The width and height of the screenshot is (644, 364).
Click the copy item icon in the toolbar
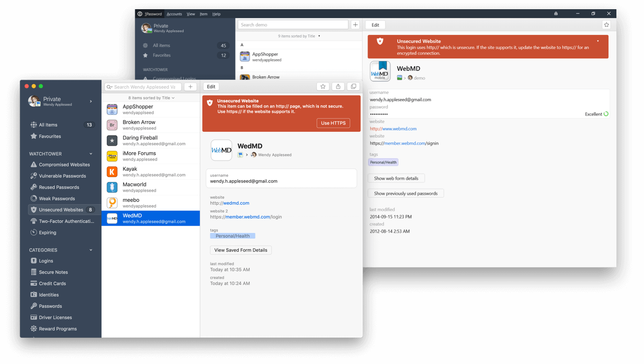pyautogui.click(x=353, y=86)
